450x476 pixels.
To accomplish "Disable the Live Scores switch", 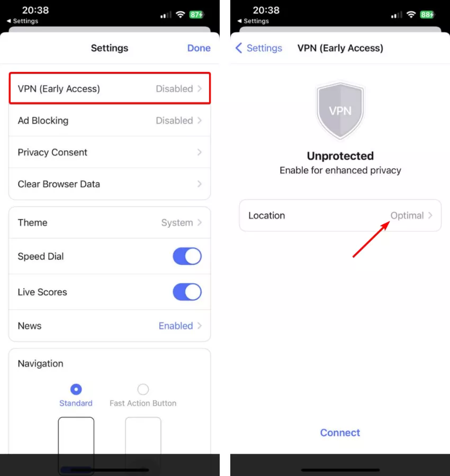I will (x=187, y=292).
